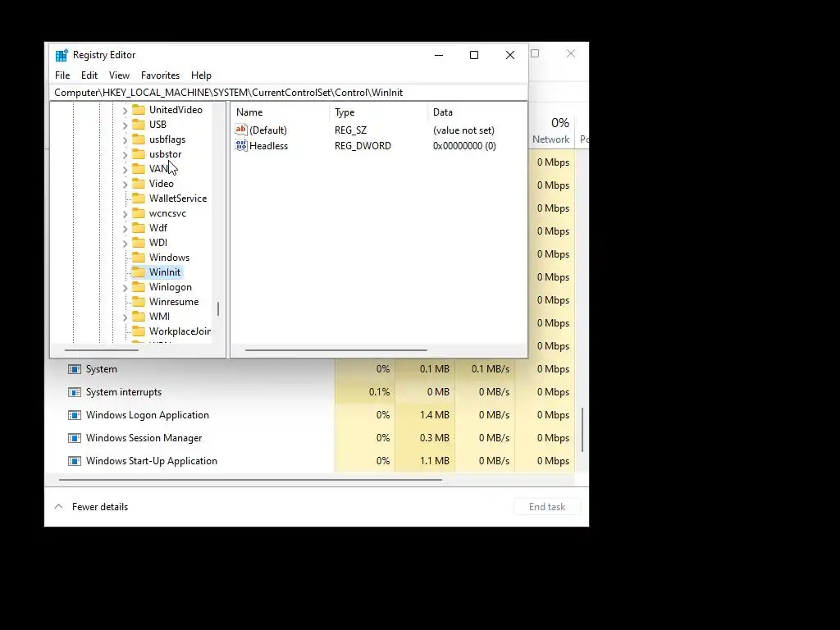Click 1.4 MB memory value for Windows Logon
The image size is (840, 630).
coord(435,415)
